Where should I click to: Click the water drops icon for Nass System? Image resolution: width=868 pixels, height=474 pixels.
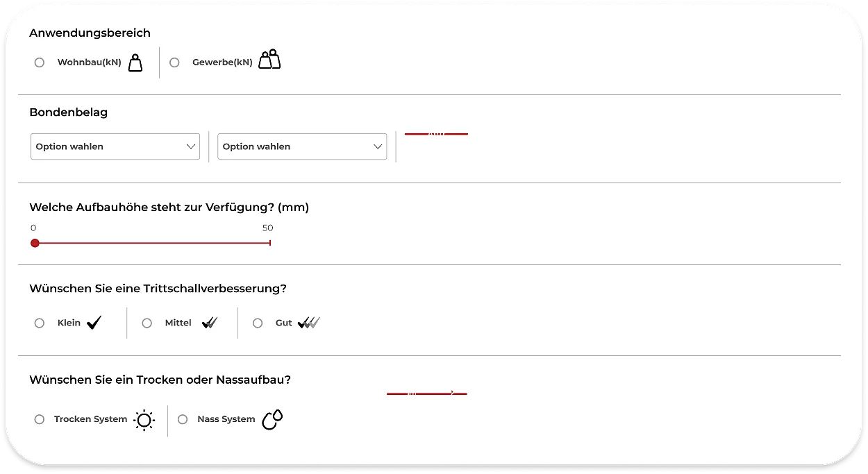point(272,419)
